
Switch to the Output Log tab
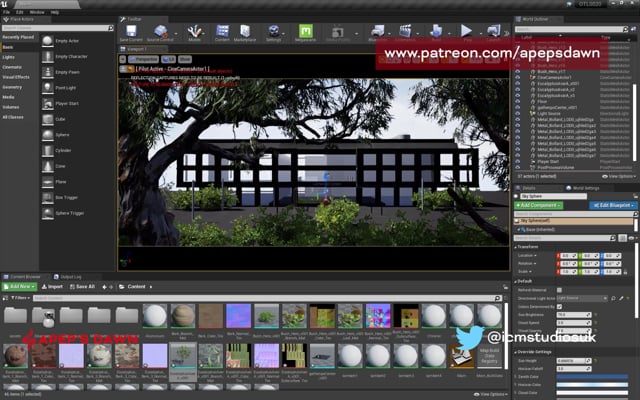point(68,277)
